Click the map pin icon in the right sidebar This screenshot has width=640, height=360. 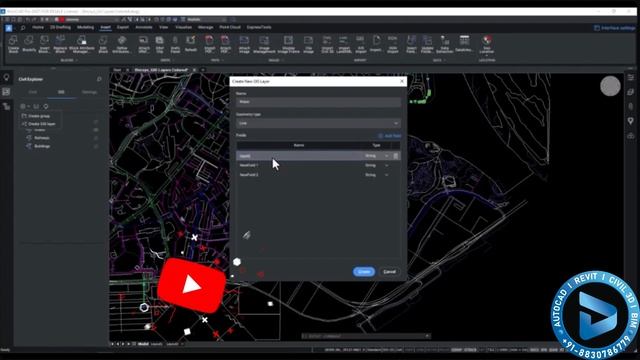pyautogui.click(x=631, y=121)
